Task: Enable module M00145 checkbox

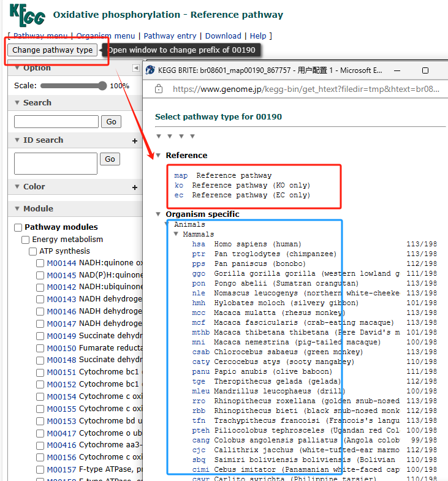Action: point(40,275)
